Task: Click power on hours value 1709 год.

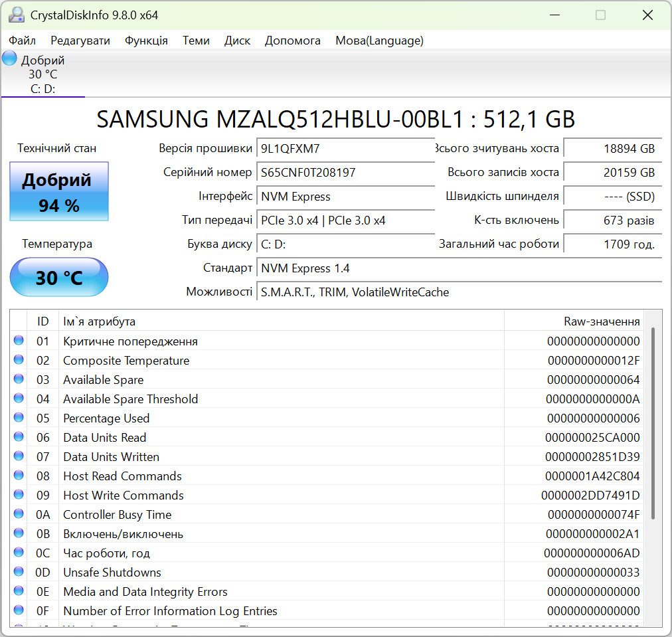Action: tap(612, 244)
